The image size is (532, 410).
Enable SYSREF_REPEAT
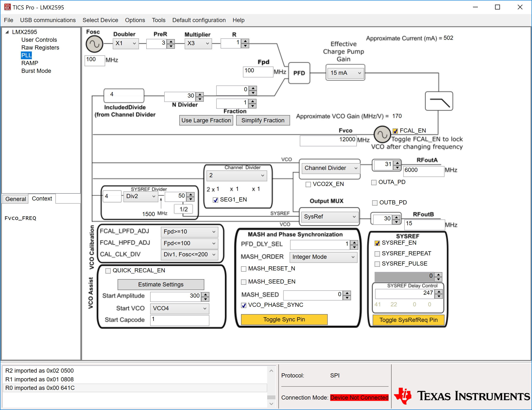[x=377, y=254]
